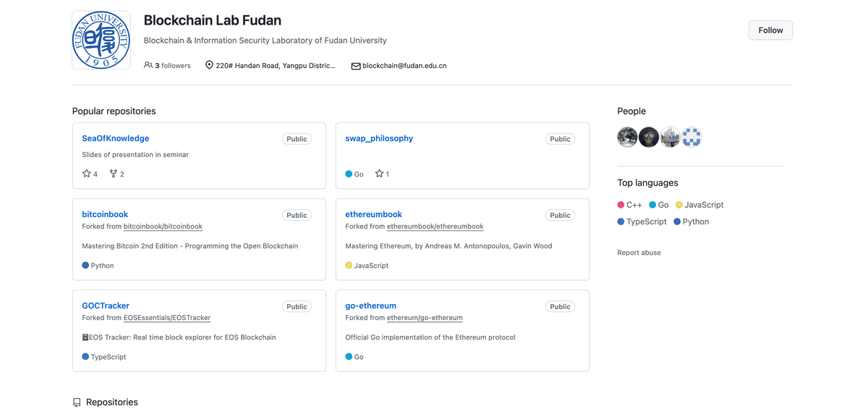Click the 220# Handan Road address text
868x417 pixels.
276,65
